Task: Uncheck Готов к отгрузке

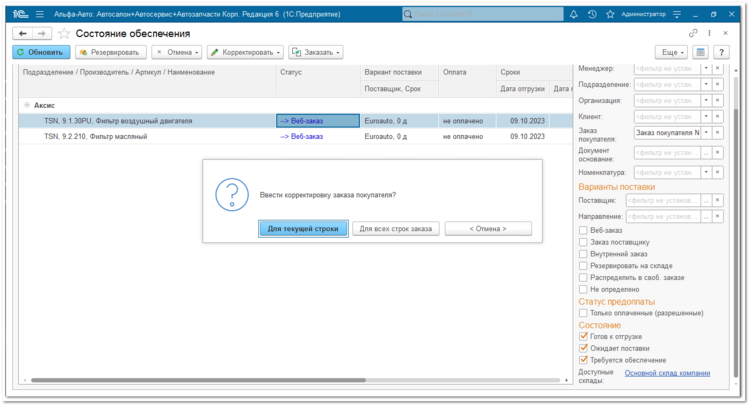Action: click(583, 336)
